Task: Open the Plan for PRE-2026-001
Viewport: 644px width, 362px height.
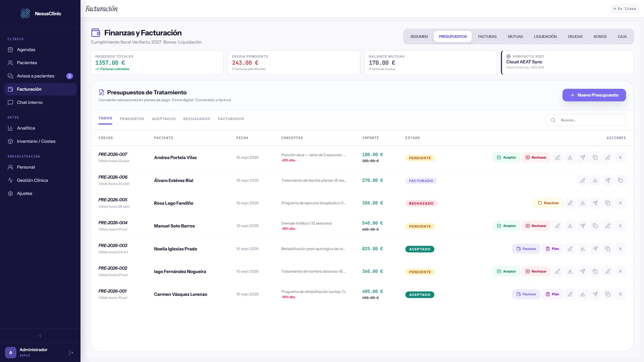Action: [x=552, y=294]
